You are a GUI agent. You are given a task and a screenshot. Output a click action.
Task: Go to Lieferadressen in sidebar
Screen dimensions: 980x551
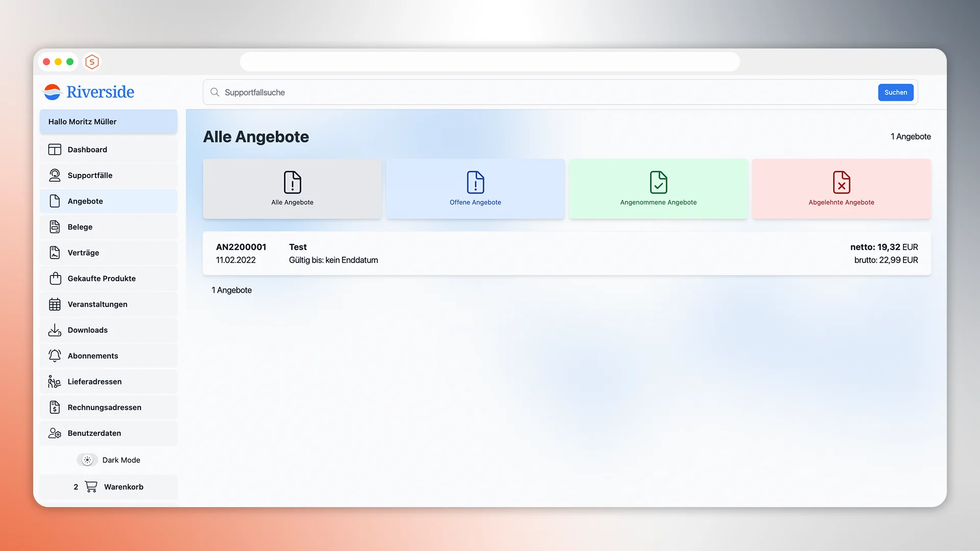94,382
